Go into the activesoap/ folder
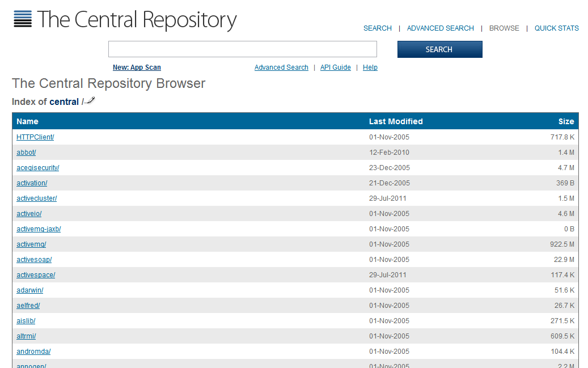Screen dimensions: 588x368 [34, 260]
